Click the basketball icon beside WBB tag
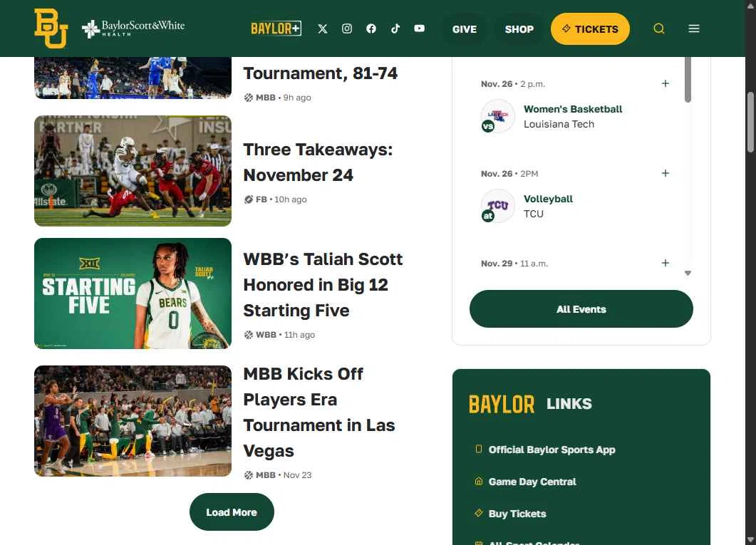Screen dimensions: 756x545 pos(248,334)
